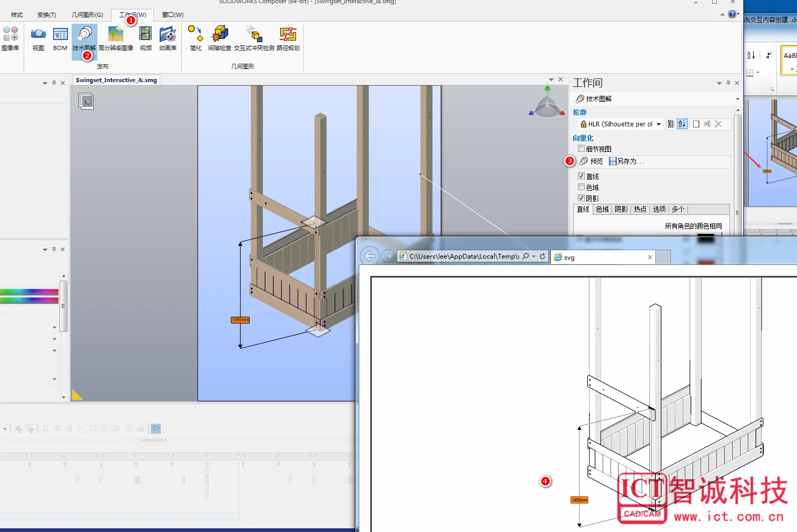Viewport: 797px width, 532px height.
Task: Click the 预览 preview button
Action: 591,161
